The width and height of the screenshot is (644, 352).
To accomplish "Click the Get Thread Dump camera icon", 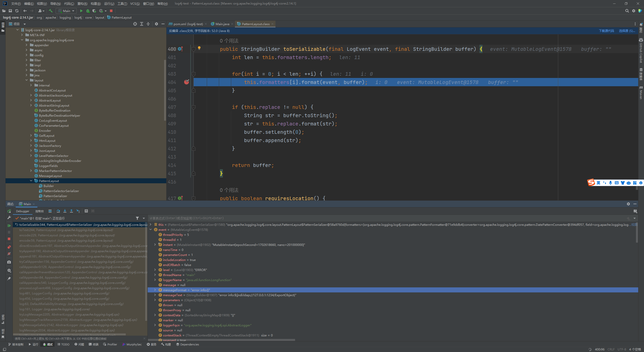I will tap(9, 262).
